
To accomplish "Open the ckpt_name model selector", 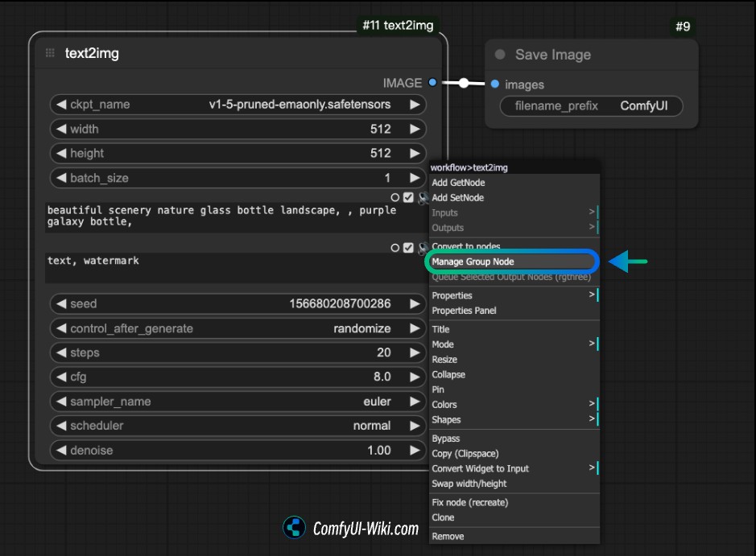I will tap(238, 104).
